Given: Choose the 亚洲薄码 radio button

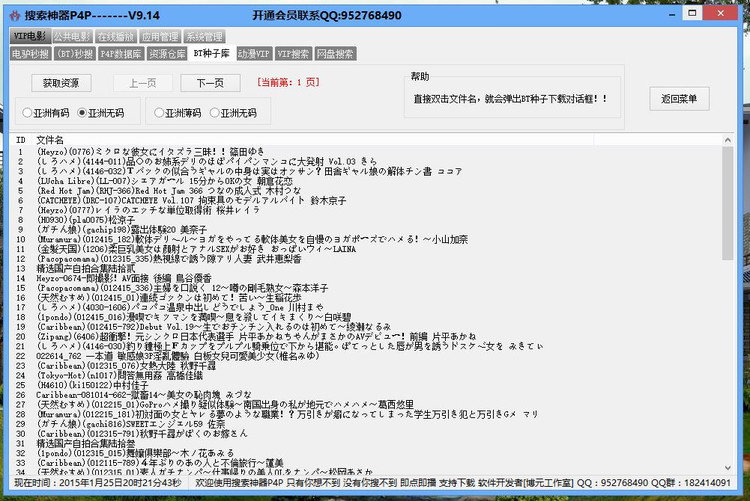Looking at the screenshot, I should pyautogui.click(x=178, y=113).
